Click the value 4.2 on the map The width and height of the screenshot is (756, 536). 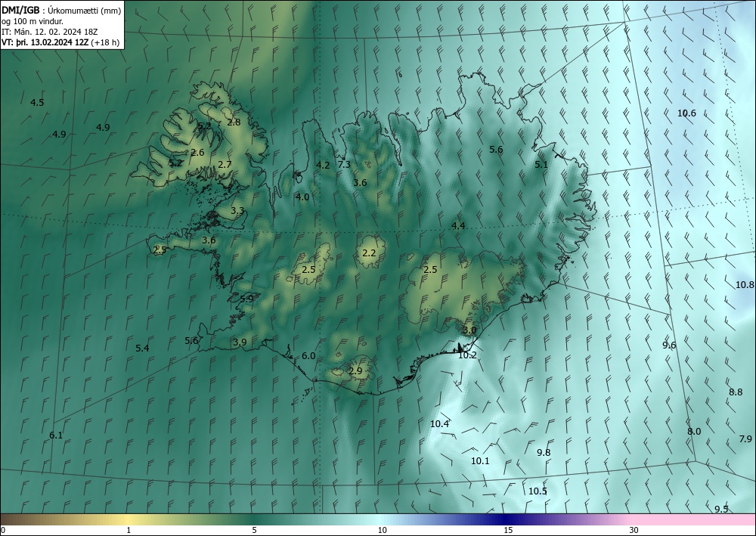[x=323, y=166]
